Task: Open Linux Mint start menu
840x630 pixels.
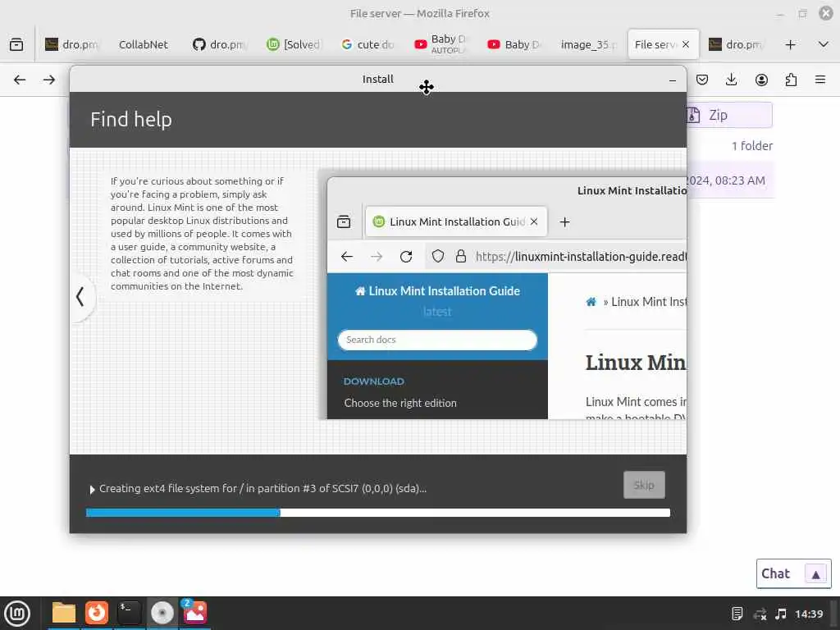Action: [x=17, y=614]
